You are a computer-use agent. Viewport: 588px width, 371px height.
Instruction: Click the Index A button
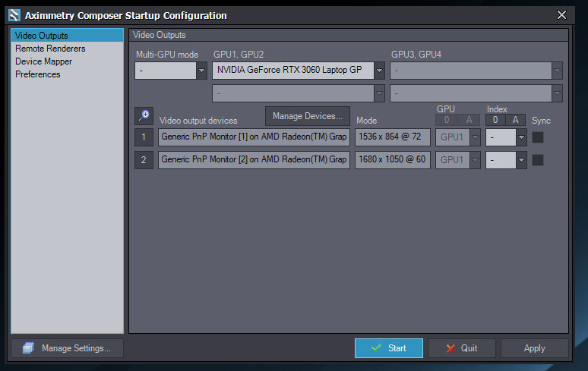[x=516, y=120]
